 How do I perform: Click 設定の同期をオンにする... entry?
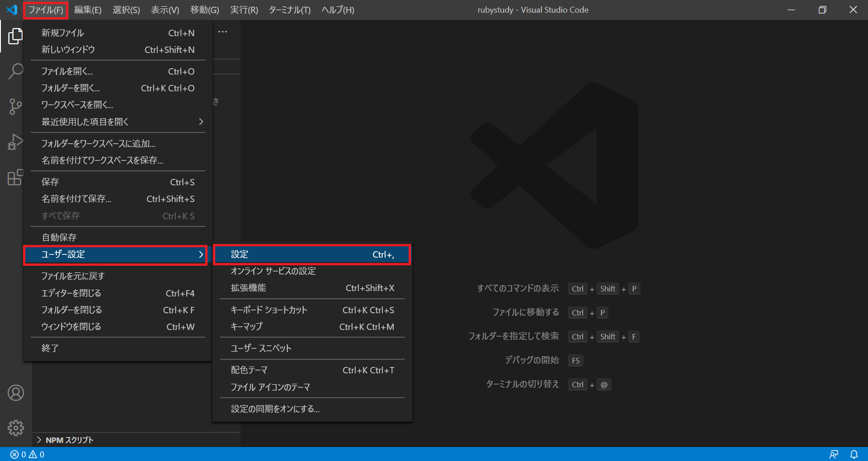pyautogui.click(x=312, y=409)
